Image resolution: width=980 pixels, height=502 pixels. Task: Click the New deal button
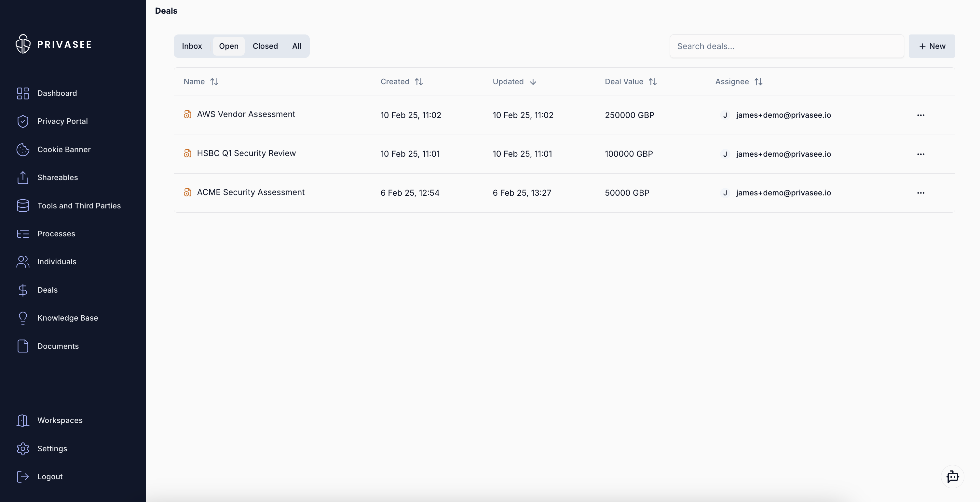coord(932,46)
